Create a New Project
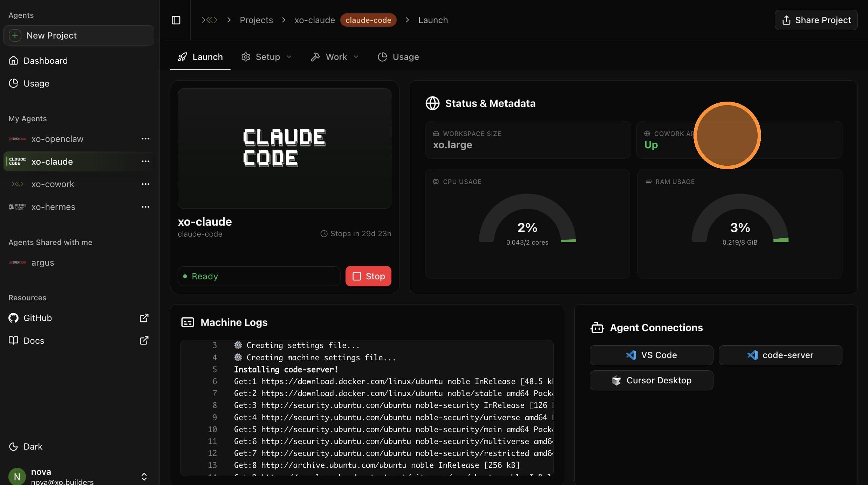 coord(78,35)
